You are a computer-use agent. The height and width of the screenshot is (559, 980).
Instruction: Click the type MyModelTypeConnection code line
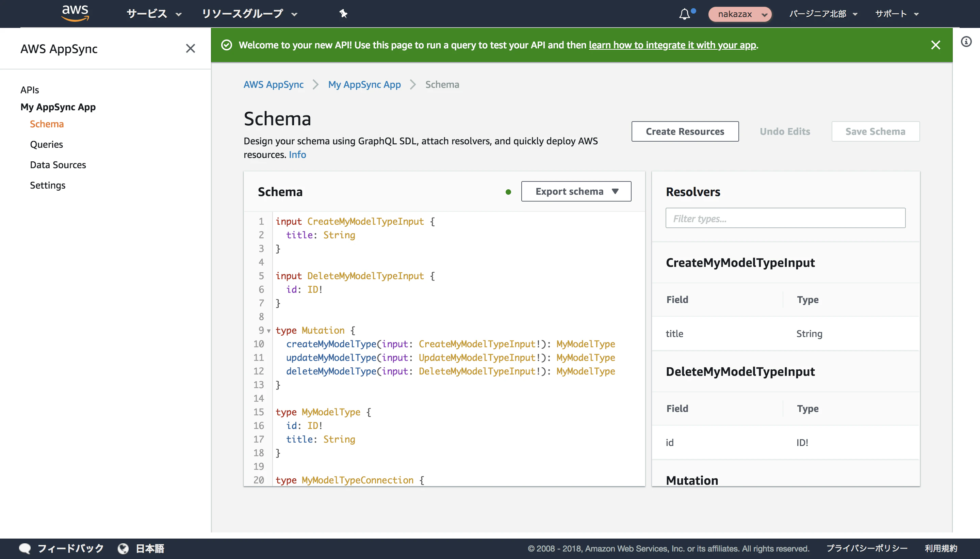[350, 480]
